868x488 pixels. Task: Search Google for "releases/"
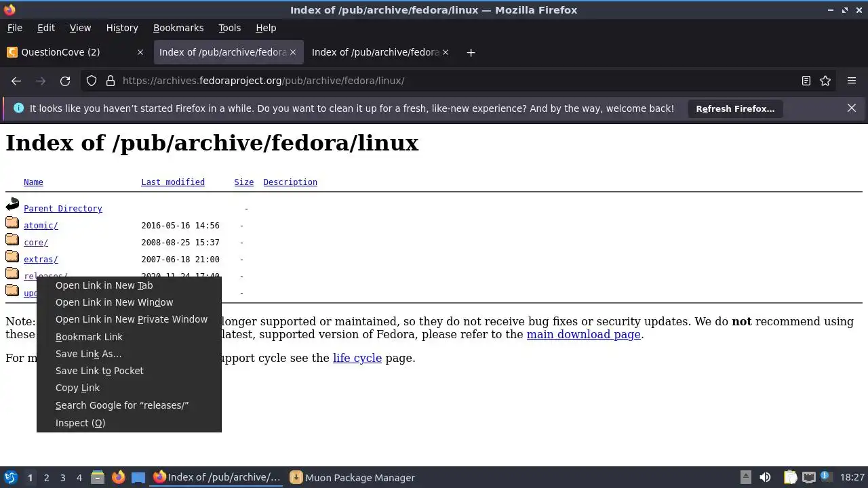(129, 405)
